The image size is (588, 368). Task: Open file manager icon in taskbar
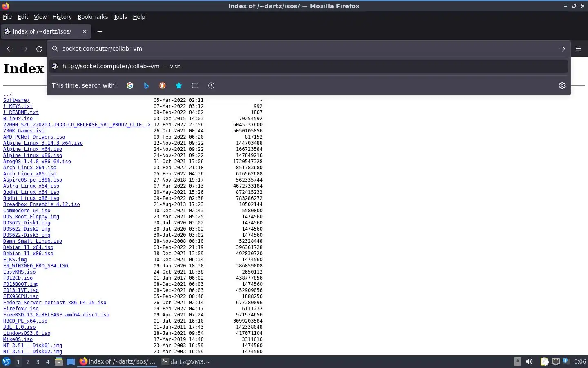(x=59, y=361)
